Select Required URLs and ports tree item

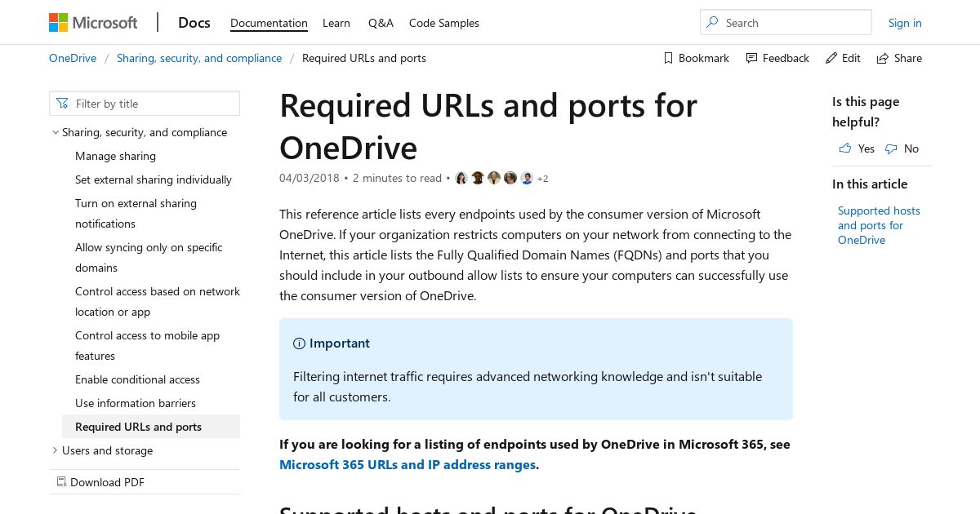point(151,427)
